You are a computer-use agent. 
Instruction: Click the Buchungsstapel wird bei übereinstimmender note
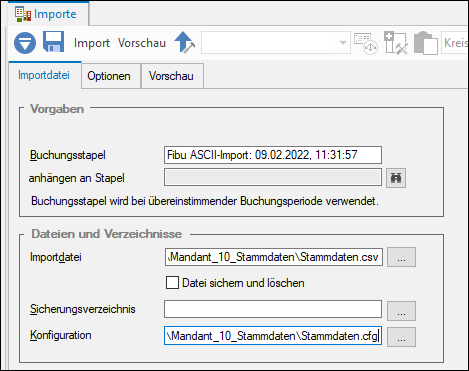[x=205, y=201]
